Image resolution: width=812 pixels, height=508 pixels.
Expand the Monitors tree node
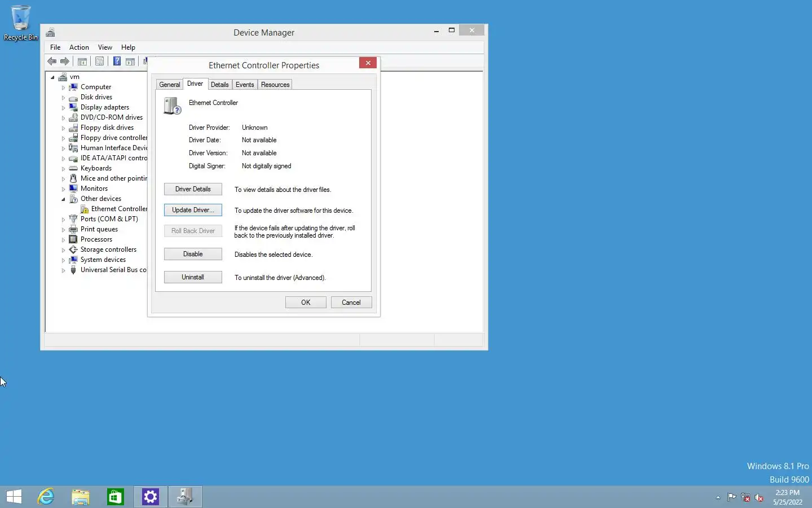(x=63, y=189)
